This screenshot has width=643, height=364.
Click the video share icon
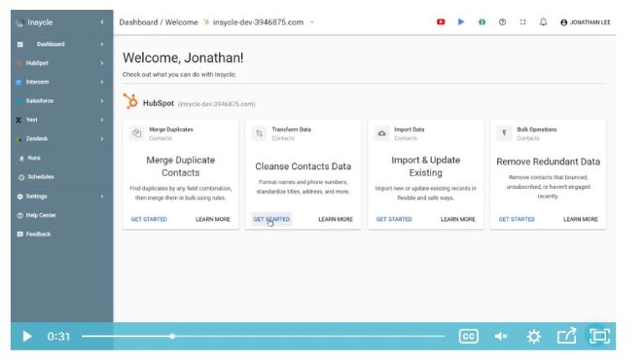(567, 336)
